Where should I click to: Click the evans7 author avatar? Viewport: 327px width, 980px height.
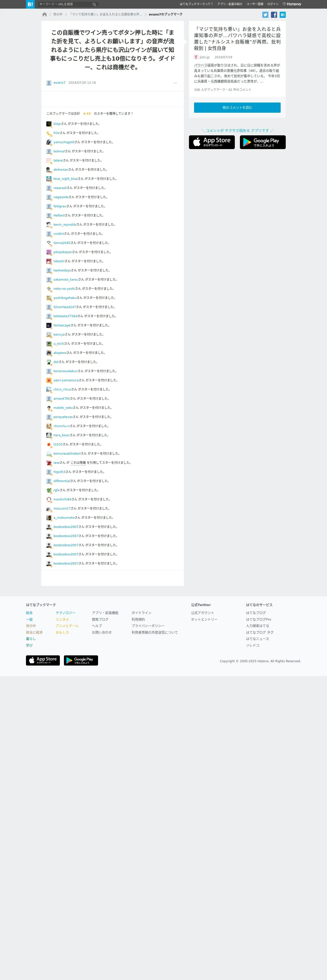click(49, 83)
